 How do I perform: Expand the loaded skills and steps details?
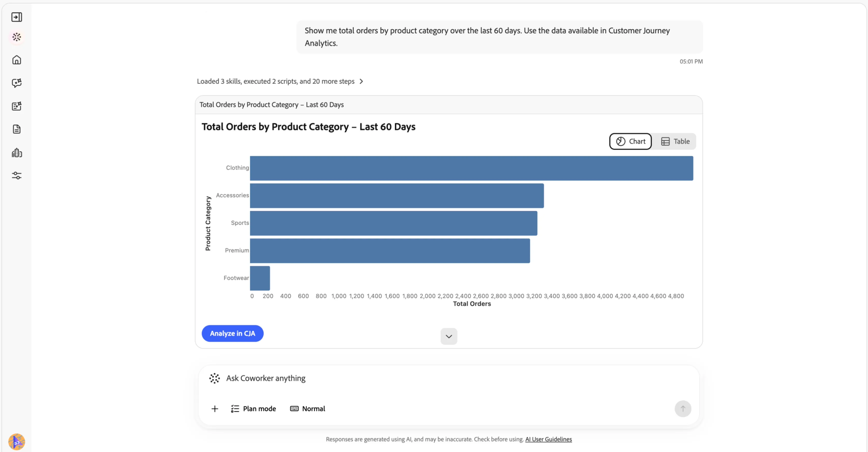coord(280,81)
